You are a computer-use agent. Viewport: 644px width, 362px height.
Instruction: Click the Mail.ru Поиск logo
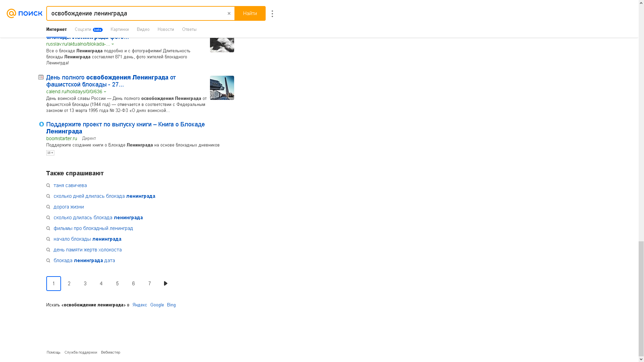pos(24,13)
